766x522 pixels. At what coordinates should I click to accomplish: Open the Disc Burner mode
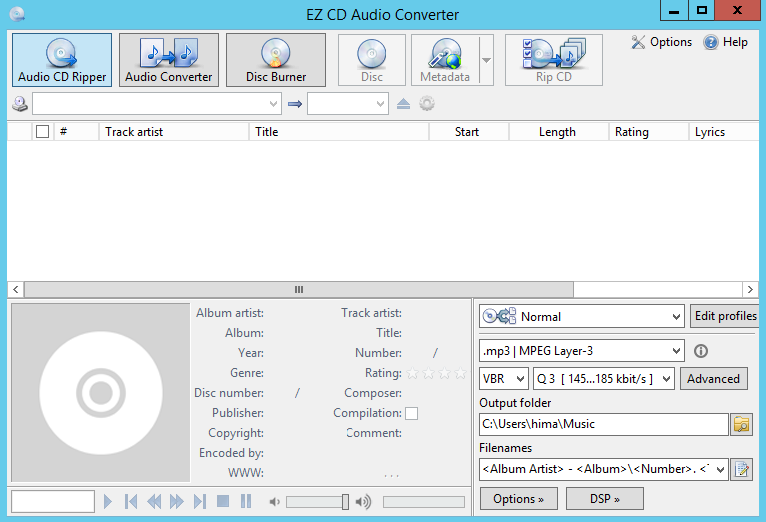point(276,60)
